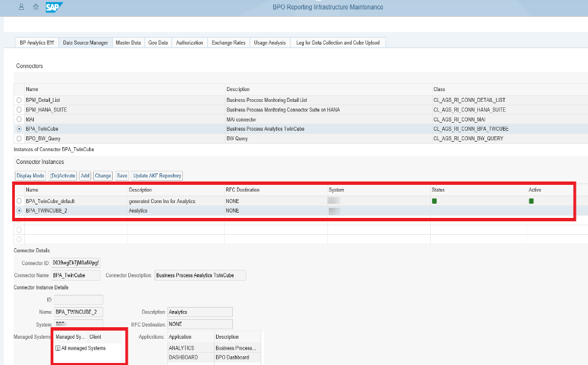Click the Managed Sy... column header

point(71,337)
